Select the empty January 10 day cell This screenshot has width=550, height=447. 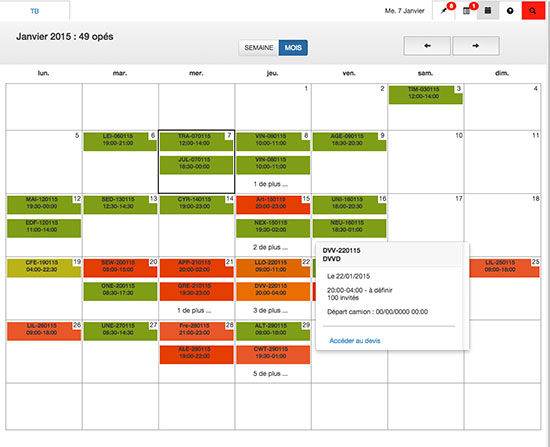pyautogui.click(x=426, y=162)
